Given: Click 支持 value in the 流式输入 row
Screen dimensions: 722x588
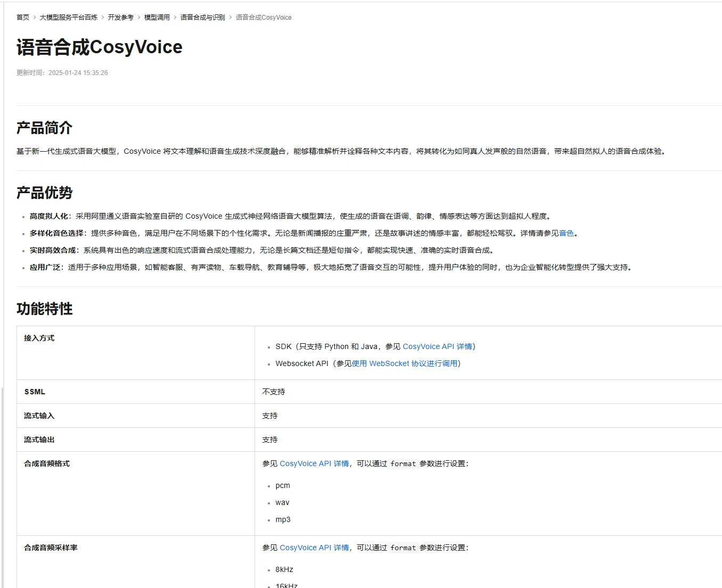Looking at the screenshot, I should point(270,416).
